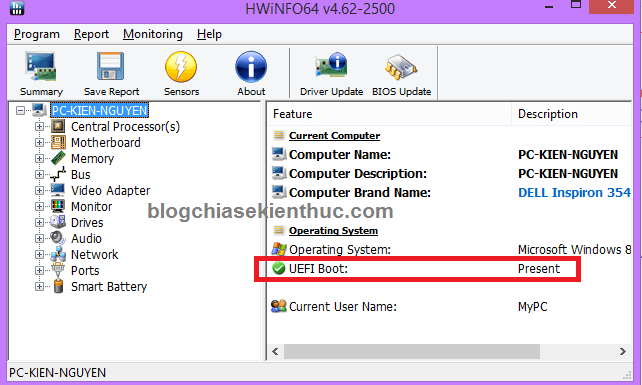642x385 pixels.
Task: Click the Central Processor(s) CPU icon
Action: click(x=58, y=126)
